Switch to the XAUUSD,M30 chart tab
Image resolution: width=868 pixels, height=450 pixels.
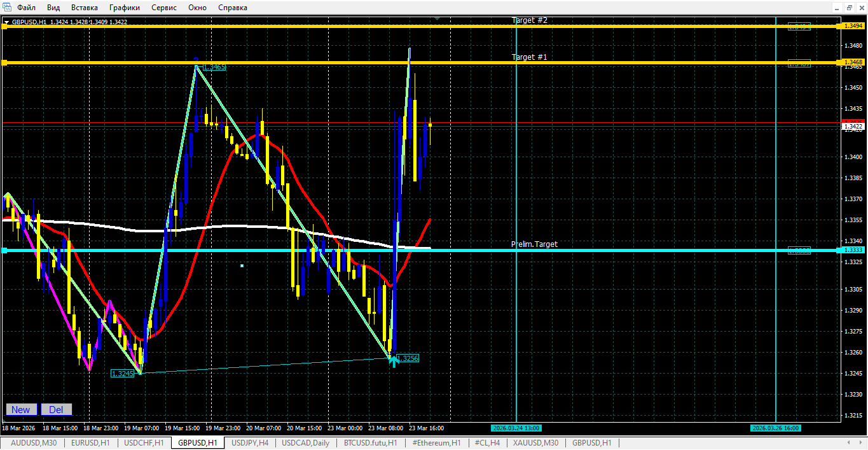point(536,443)
